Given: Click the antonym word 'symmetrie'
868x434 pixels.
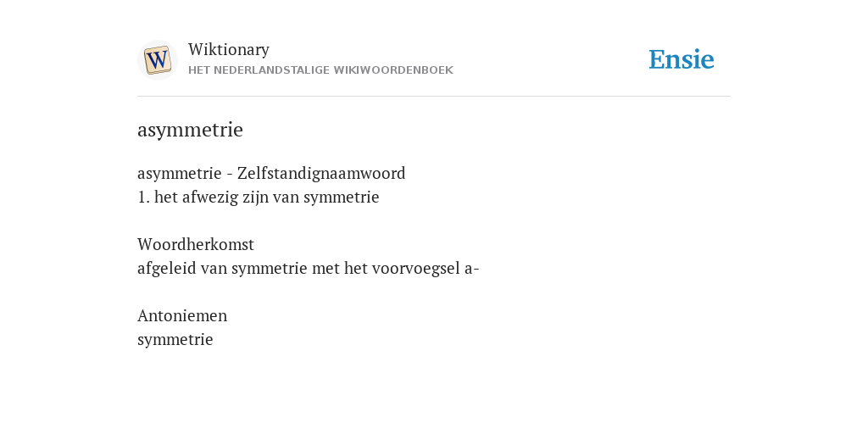Looking at the screenshot, I should 175,339.
